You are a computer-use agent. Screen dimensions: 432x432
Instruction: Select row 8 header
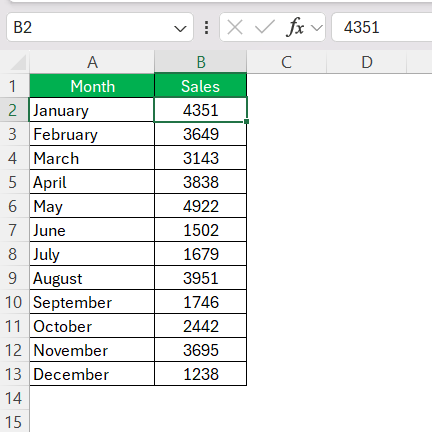tap(14, 254)
